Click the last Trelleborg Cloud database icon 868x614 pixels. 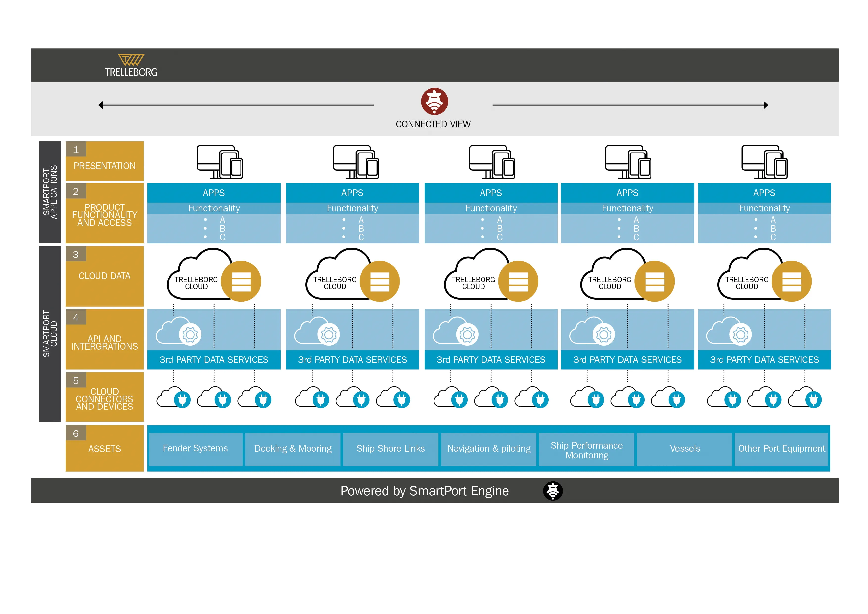(x=791, y=281)
